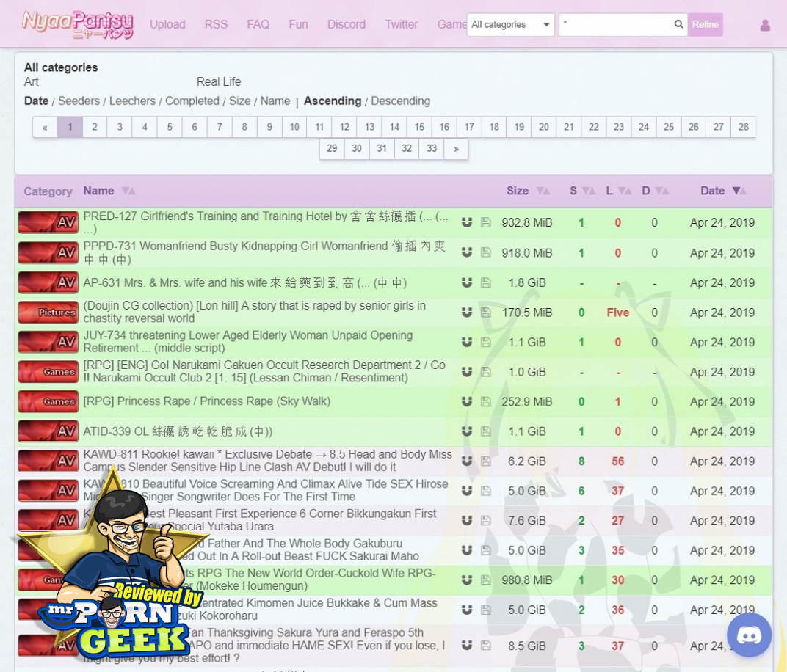787x672 pixels.
Task: Click the AV category badge in the AP-631 row
Action: point(48,282)
